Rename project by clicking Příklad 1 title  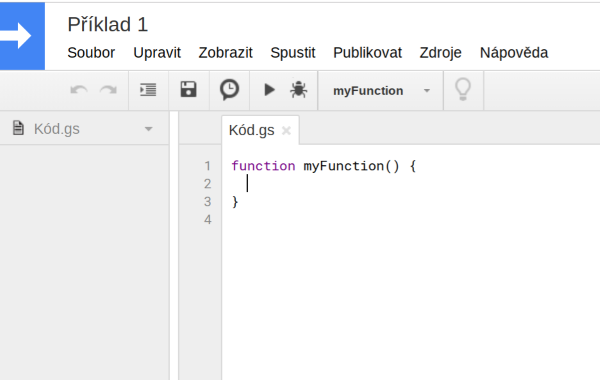[x=108, y=24]
